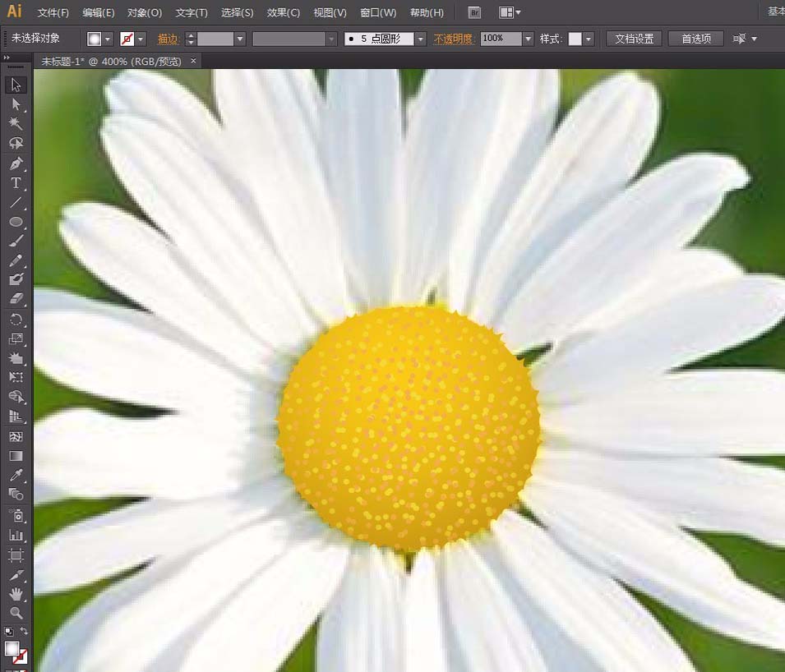
Task: Select the Shape Builder tool
Action: [16, 397]
